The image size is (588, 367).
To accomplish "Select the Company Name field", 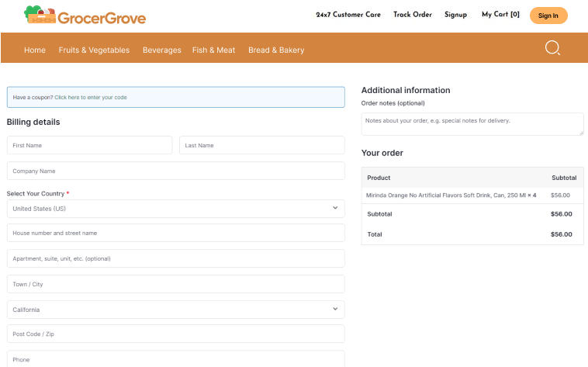I will click(x=175, y=171).
